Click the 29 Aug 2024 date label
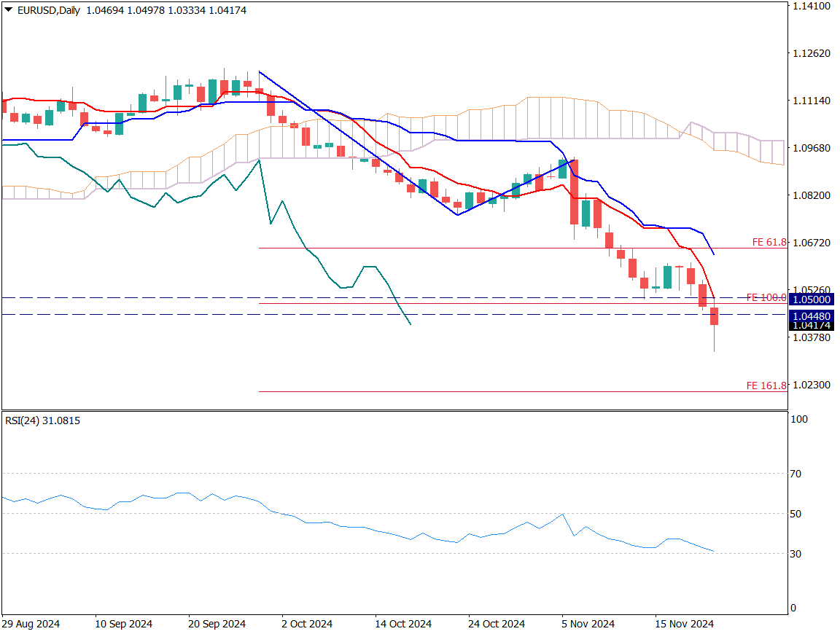This screenshot has height=634, width=840. (x=31, y=624)
